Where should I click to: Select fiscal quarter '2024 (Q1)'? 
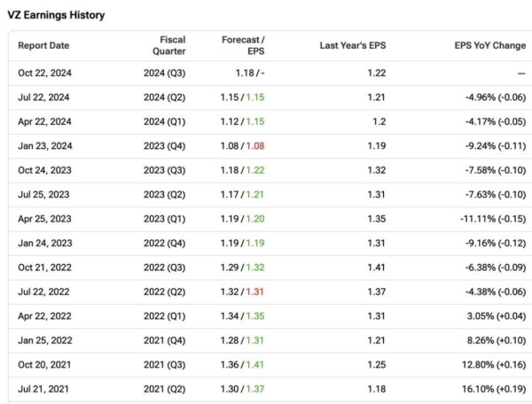pos(165,121)
